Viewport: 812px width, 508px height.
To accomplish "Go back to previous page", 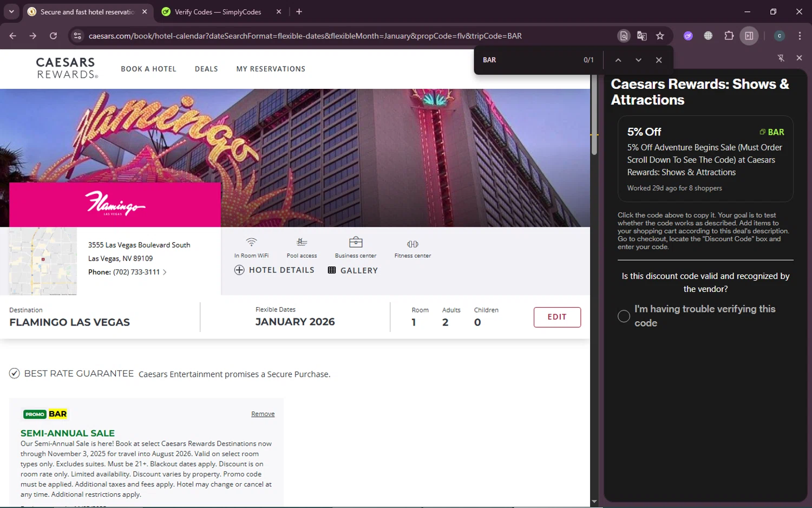I will 13,36.
